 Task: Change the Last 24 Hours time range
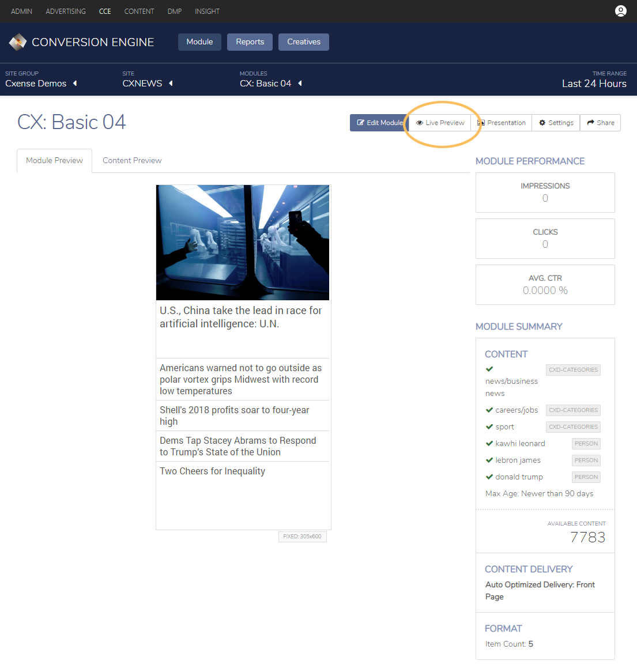click(x=594, y=84)
